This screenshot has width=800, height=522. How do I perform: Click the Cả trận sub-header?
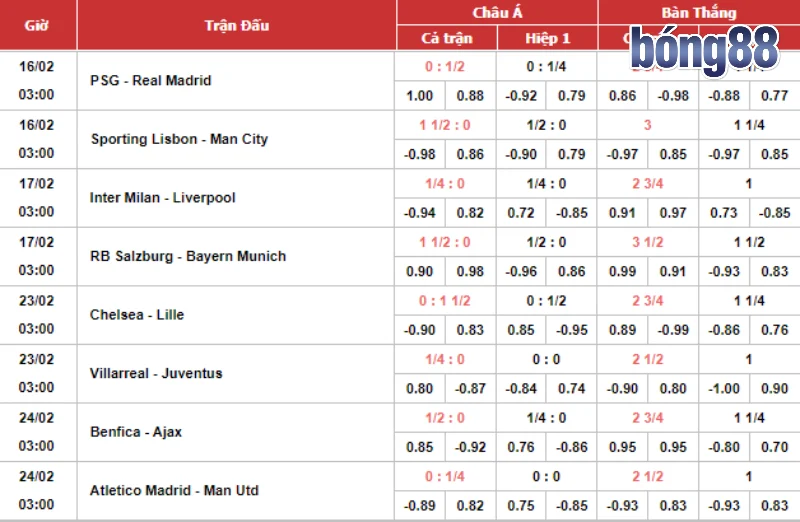click(x=446, y=38)
